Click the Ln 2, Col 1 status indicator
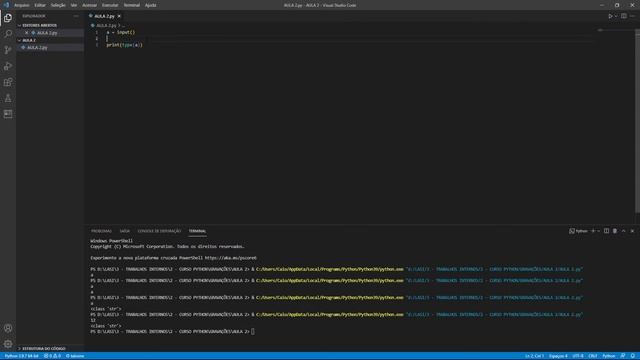Viewport: 640px width, 360px height. click(534, 356)
